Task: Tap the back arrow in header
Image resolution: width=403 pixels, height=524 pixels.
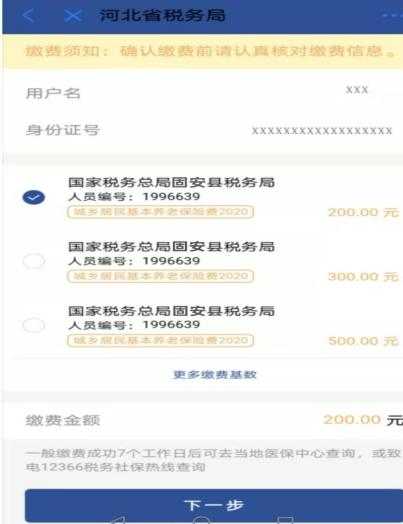Action: pyautogui.click(x=29, y=15)
